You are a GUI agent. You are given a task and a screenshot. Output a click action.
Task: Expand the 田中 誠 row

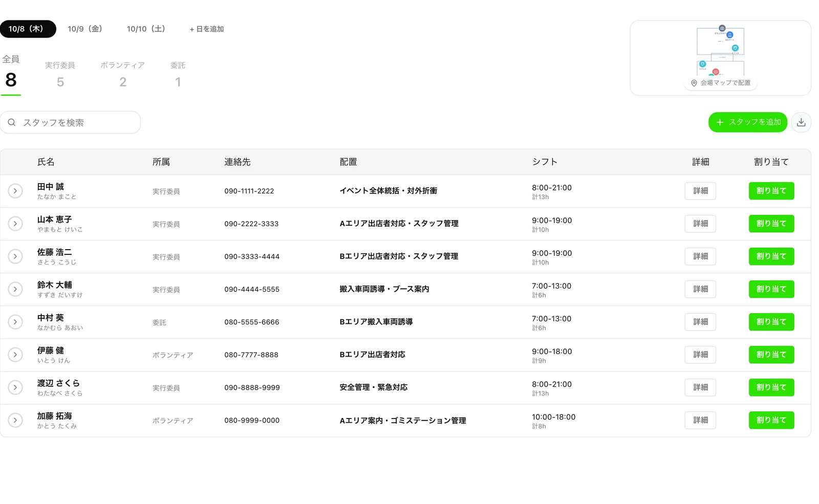tap(15, 191)
